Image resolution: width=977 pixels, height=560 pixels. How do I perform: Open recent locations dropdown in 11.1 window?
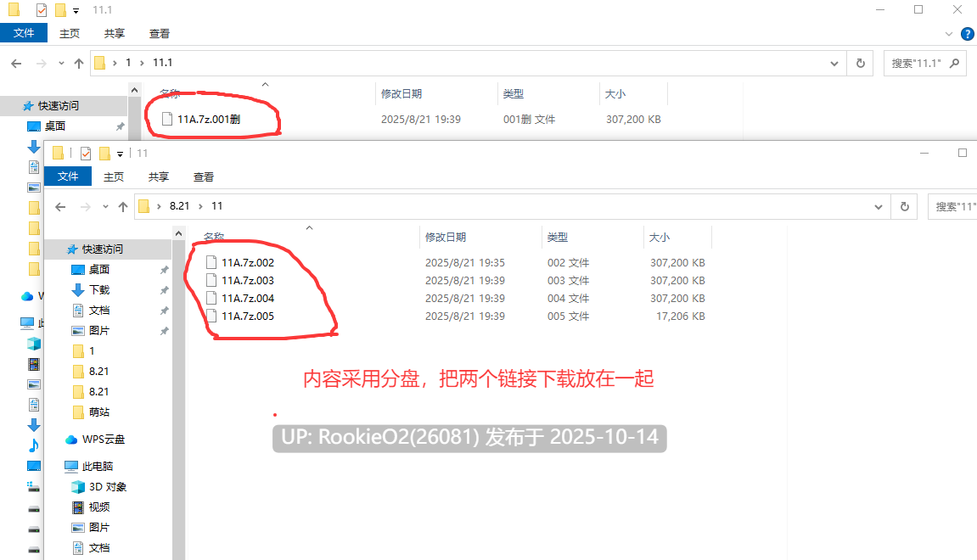tap(61, 63)
